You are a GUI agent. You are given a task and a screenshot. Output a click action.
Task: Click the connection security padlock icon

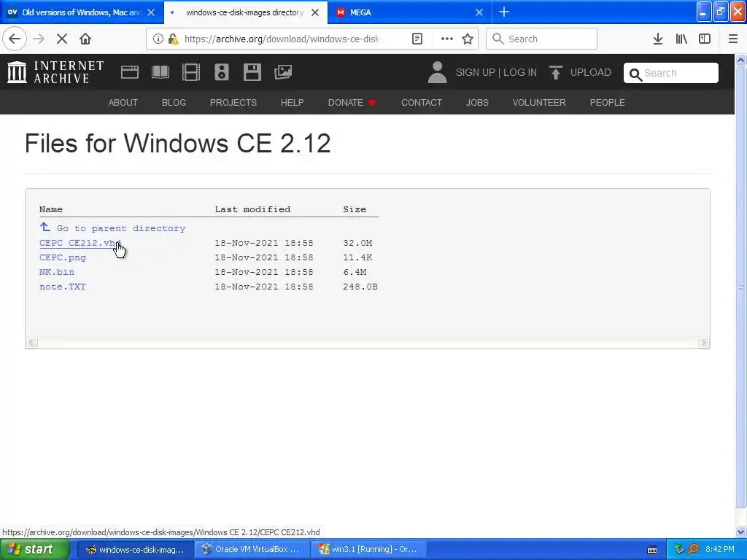pos(173,39)
